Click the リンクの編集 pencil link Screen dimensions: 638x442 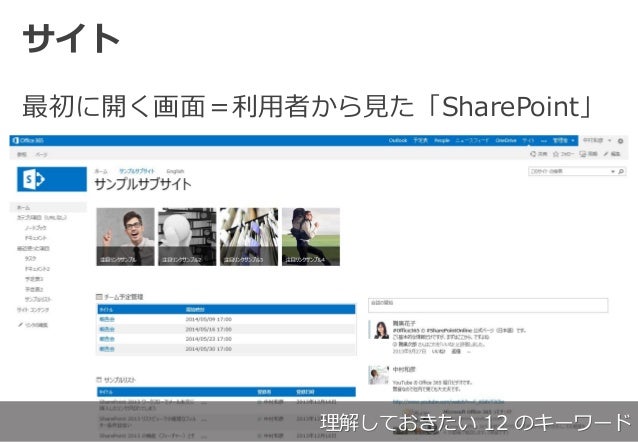pos(33,325)
